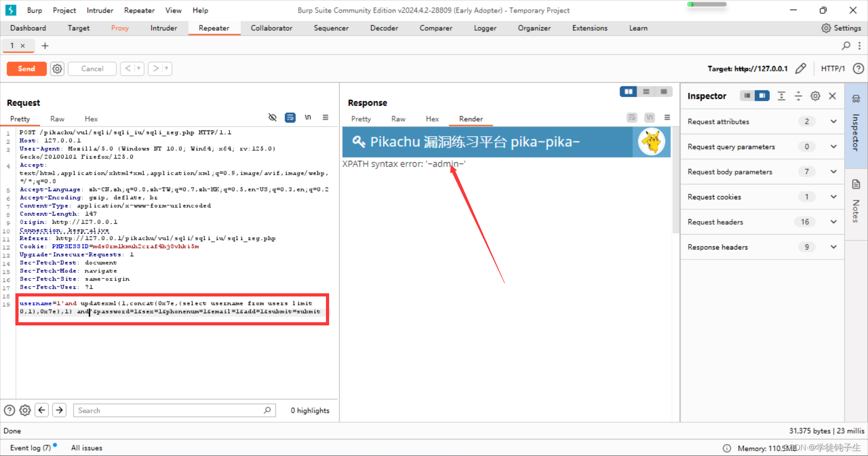Screen dimensions: 868x456
Task: Open Repeater tab options kebab menu
Action: tap(859, 46)
